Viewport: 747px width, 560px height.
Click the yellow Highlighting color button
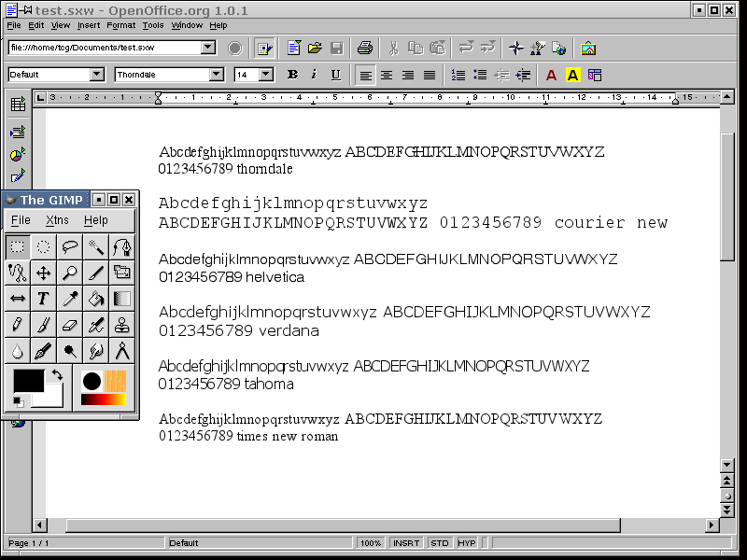[572, 75]
